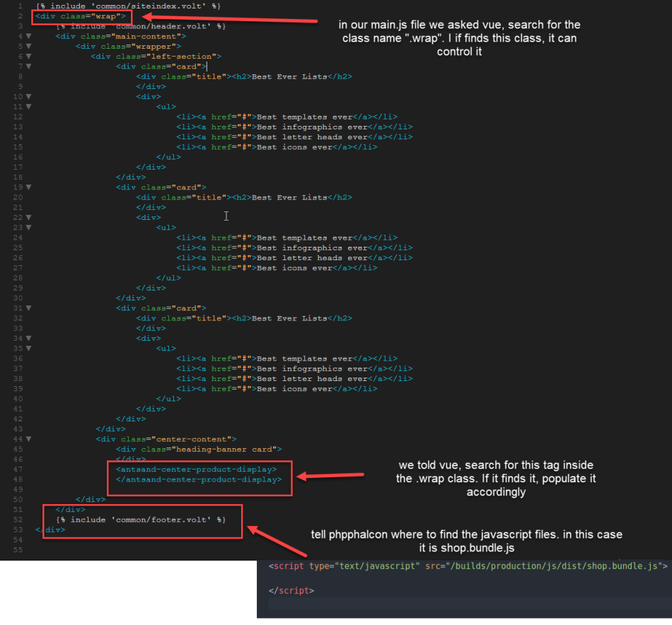Click the "heading-banner card" class value
Viewport: 672px width, 625px height.
click(224, 450)
